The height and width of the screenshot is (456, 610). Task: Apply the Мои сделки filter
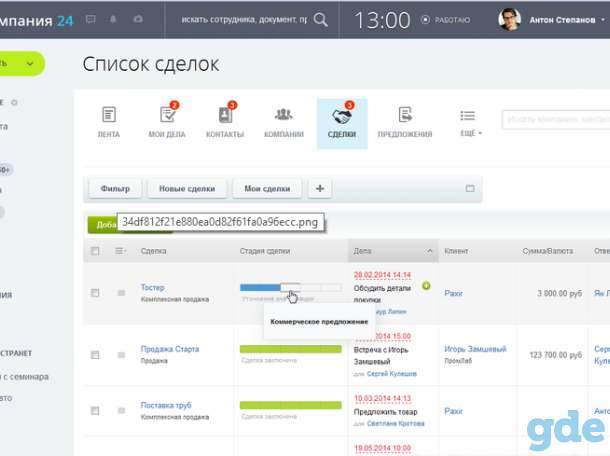coord(267,189)
